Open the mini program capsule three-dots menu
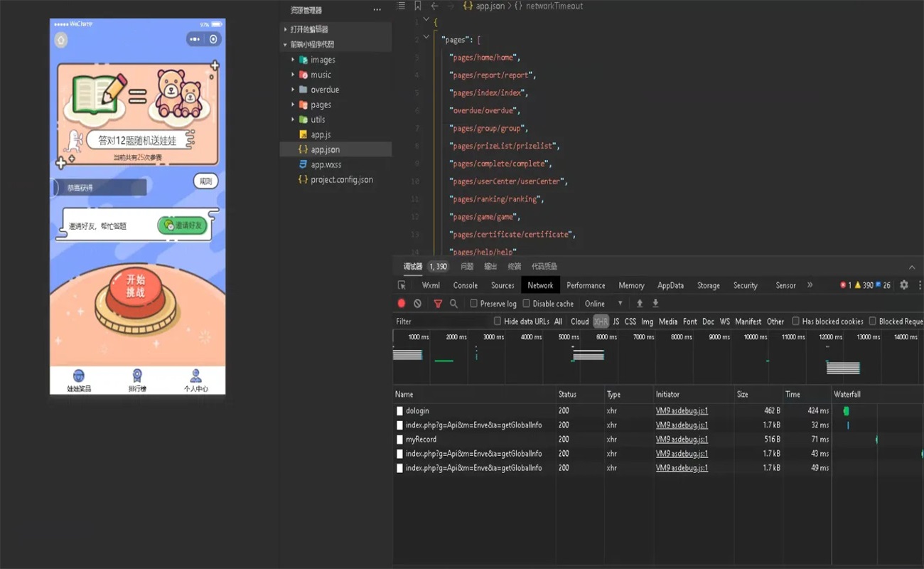This screenshot has width=924, height=569. point(195,39)
